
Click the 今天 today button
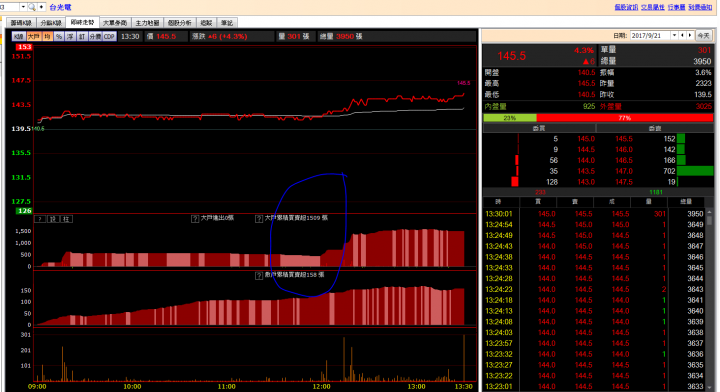point(703,35)
